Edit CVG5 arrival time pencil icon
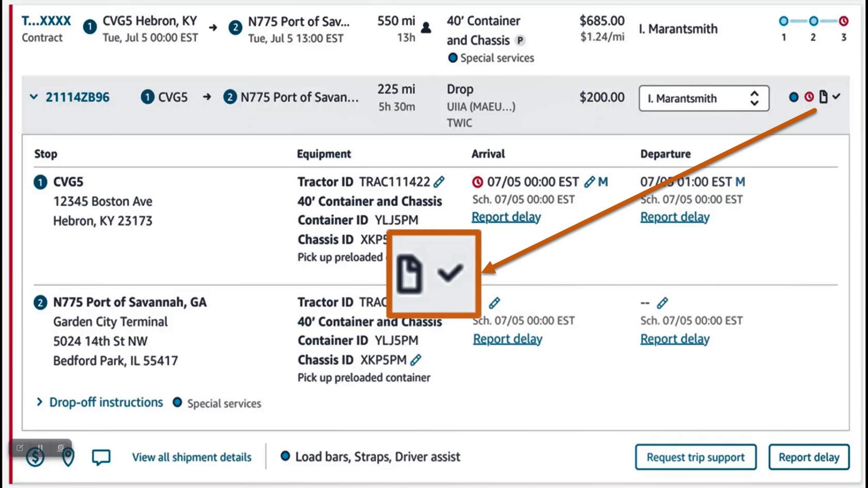This screenshot has width=868, height=488. pyautogui.click(x=589, y=182)
